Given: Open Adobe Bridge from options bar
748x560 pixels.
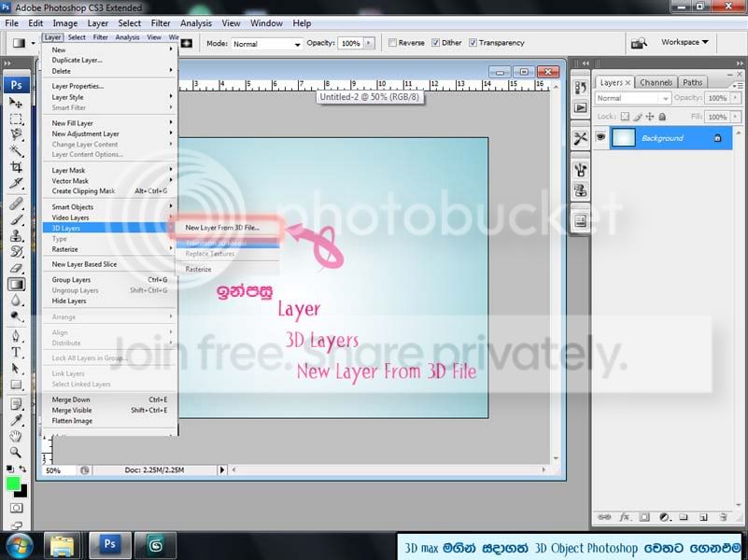Looking at the screenshot, I should pos(639,43).
